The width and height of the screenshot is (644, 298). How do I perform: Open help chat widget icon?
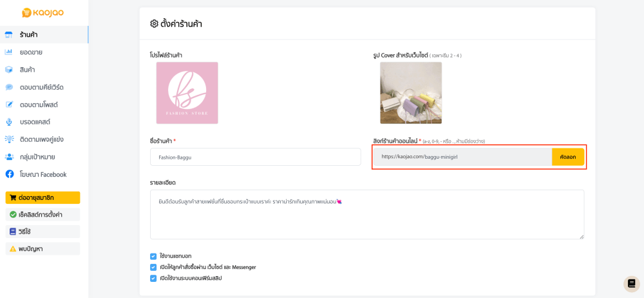[632, 284]
